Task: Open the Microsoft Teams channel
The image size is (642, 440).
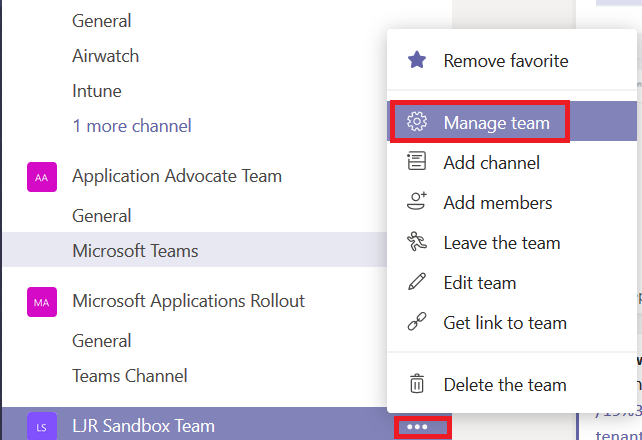Action: (195, 250)
